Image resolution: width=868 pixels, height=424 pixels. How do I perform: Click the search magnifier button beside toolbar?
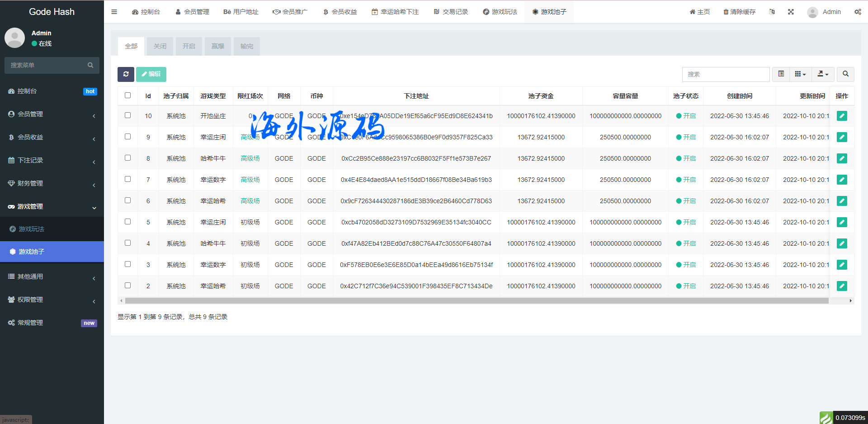845,74
